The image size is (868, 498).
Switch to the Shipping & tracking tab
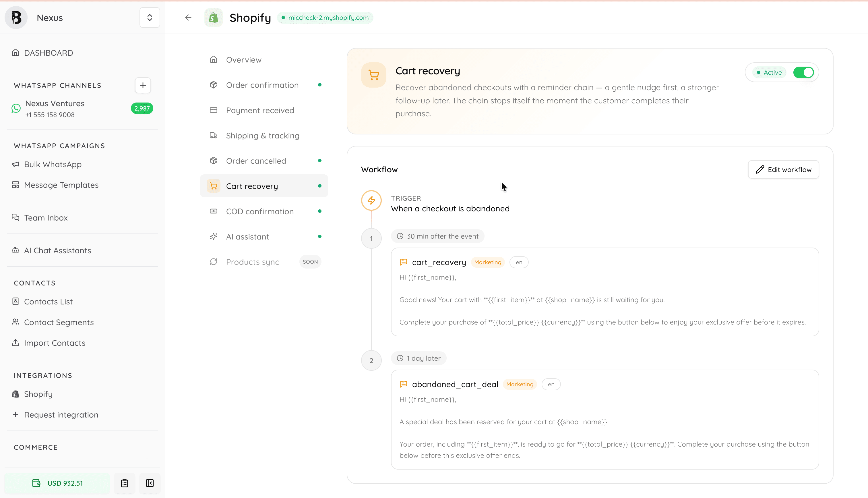(264, 136)
